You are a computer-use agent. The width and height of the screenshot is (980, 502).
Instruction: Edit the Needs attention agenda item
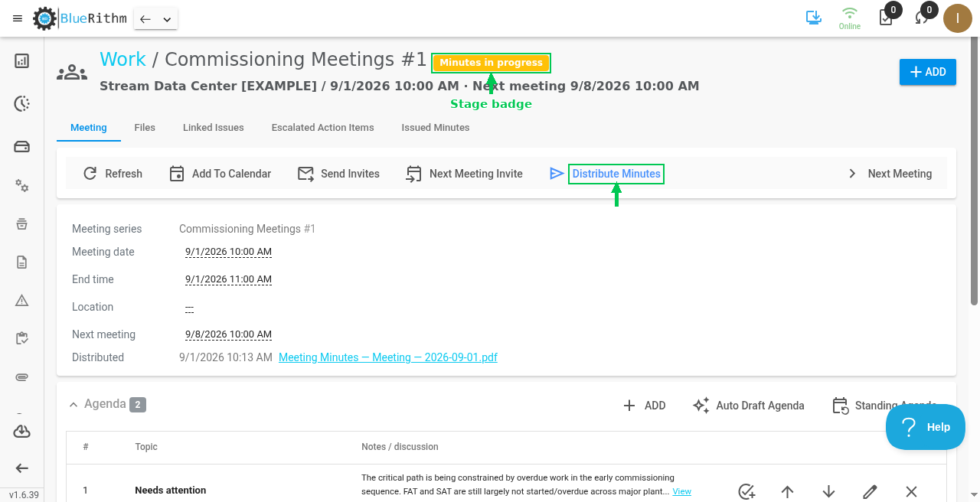(870, 491)
